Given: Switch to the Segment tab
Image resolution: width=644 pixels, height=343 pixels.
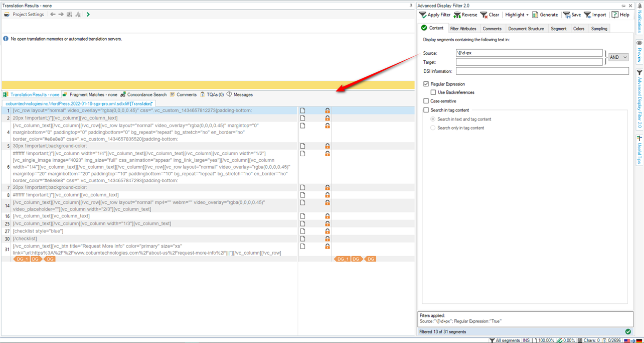Looking at the screenshot, I should pos(558,29).
